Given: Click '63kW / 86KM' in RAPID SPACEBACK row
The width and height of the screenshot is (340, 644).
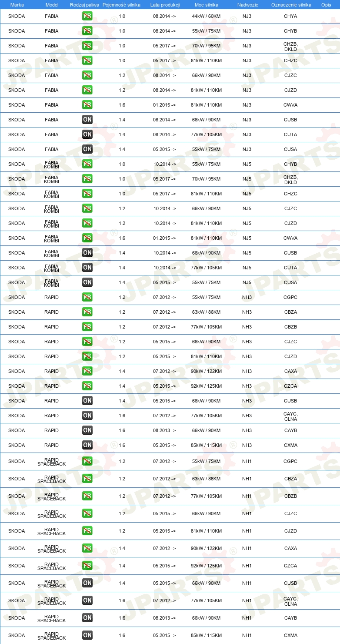Looking at the screenshot, I should (x=207, y=479).
